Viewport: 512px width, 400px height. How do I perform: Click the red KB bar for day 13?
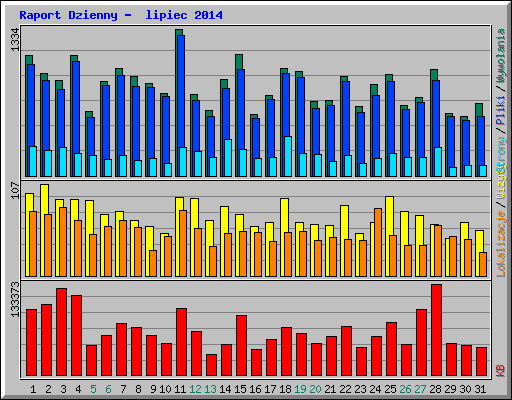coord(211,365)
